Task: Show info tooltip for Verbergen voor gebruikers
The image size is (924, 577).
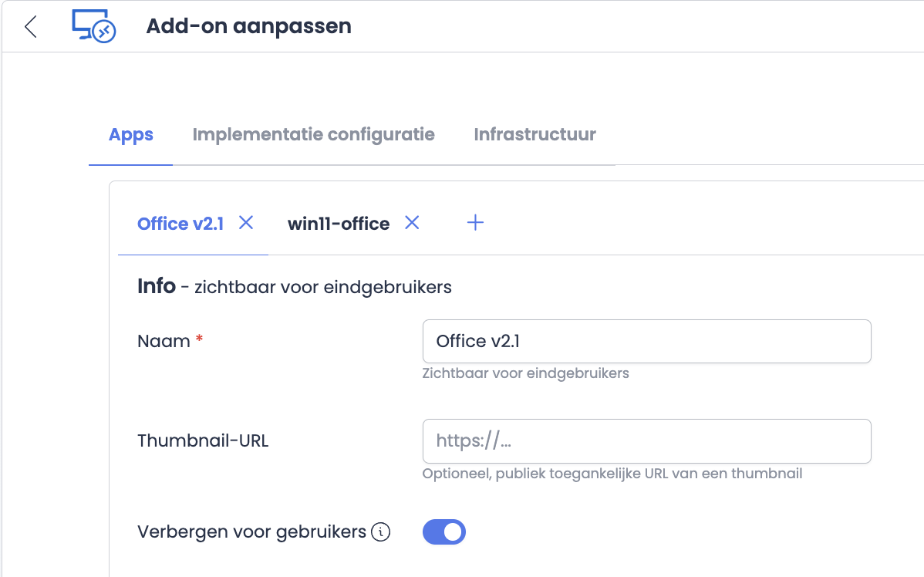Action: click(x=381, y=532)
